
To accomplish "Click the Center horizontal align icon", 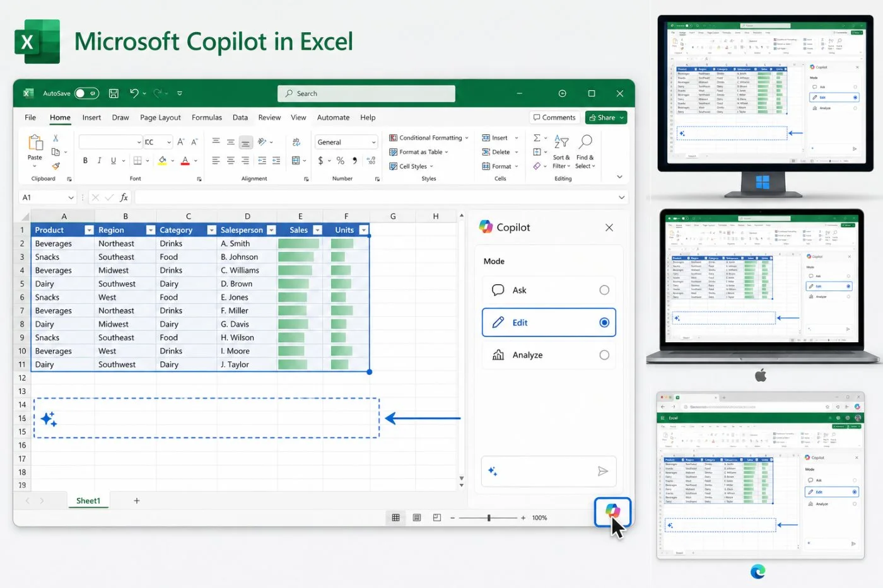I will click(x=230, y=161).
